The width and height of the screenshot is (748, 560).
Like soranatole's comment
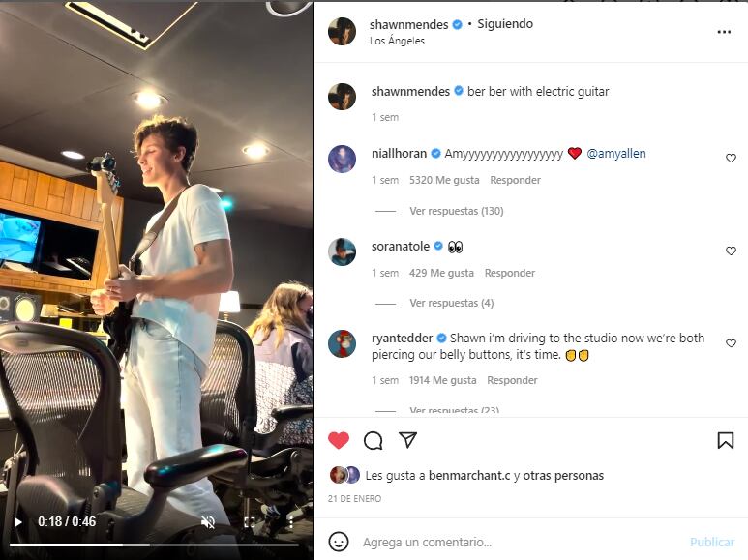coord(731,251)
